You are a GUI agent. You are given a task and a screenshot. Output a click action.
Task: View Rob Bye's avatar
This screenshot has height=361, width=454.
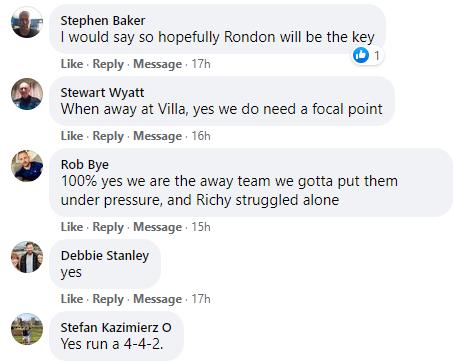coord(27,166)
